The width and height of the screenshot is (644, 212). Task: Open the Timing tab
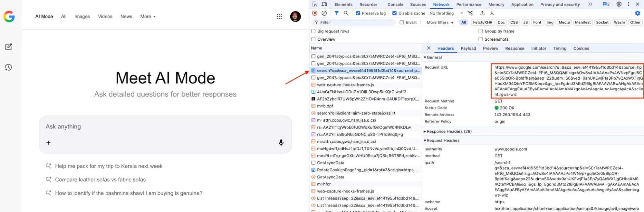[560, 48]
